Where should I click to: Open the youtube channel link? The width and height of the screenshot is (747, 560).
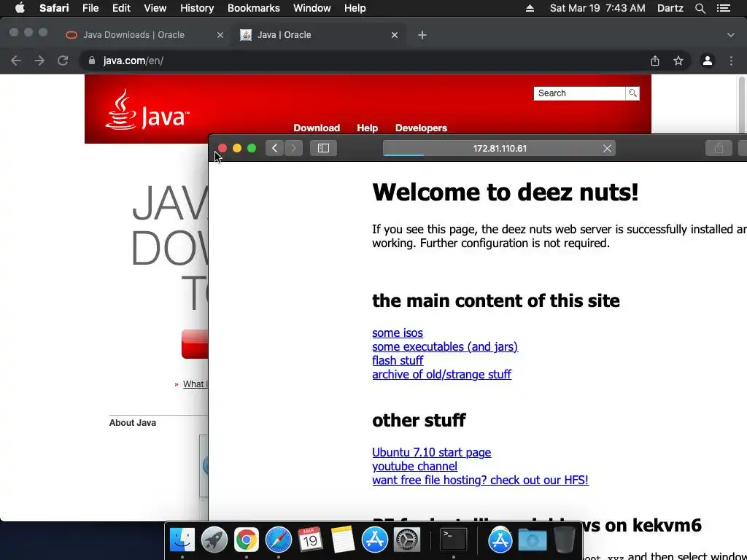coord(414,466)
